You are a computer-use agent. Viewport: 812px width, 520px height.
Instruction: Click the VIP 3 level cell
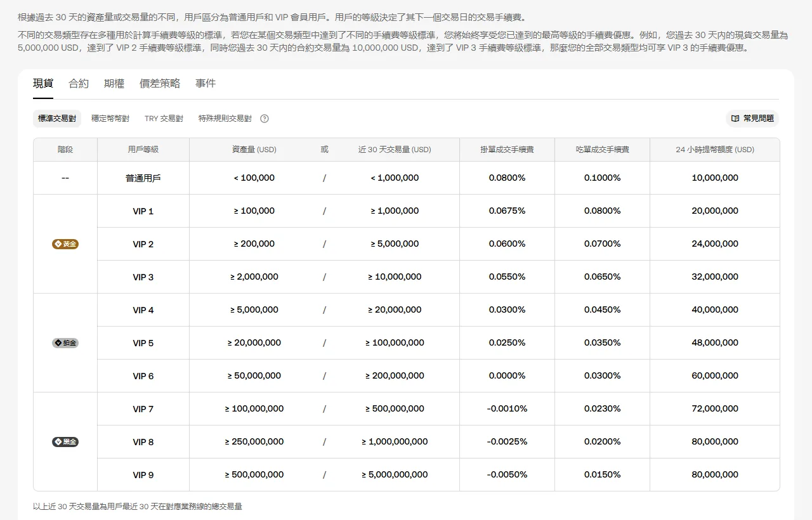pos(143,277)
